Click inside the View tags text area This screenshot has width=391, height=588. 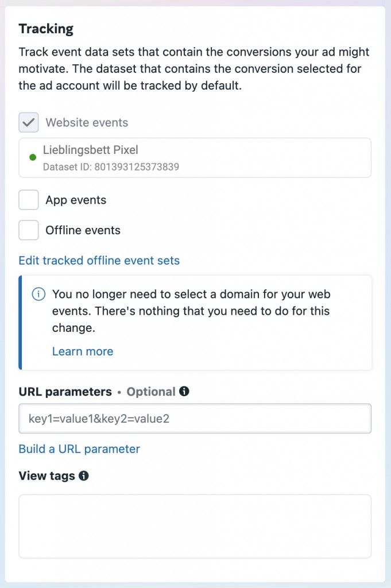(195, 526)
